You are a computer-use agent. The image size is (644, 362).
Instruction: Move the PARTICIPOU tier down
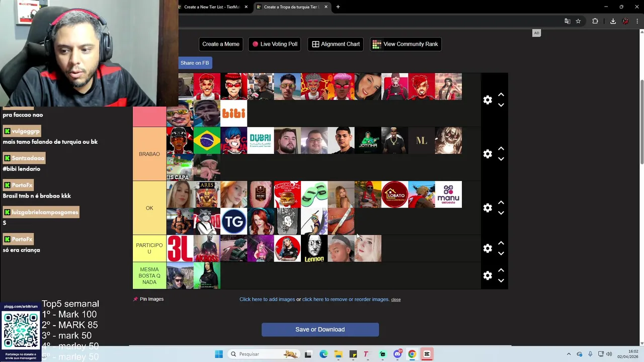501,253
